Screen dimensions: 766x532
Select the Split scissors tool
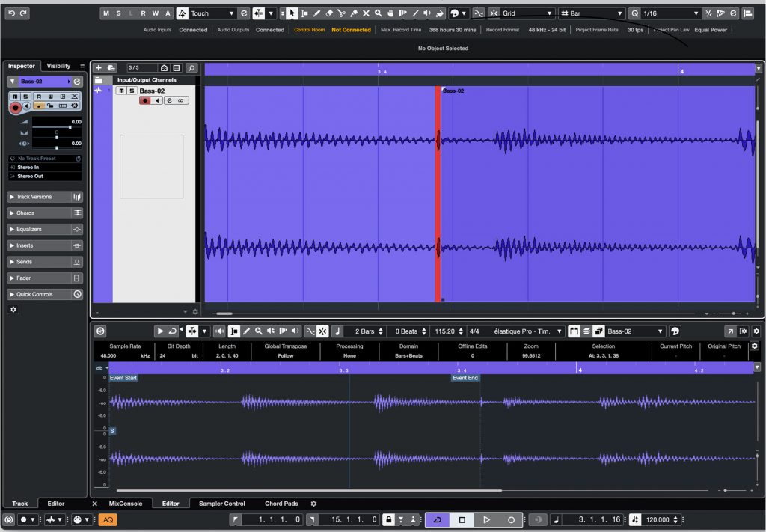tap(341, 13)
